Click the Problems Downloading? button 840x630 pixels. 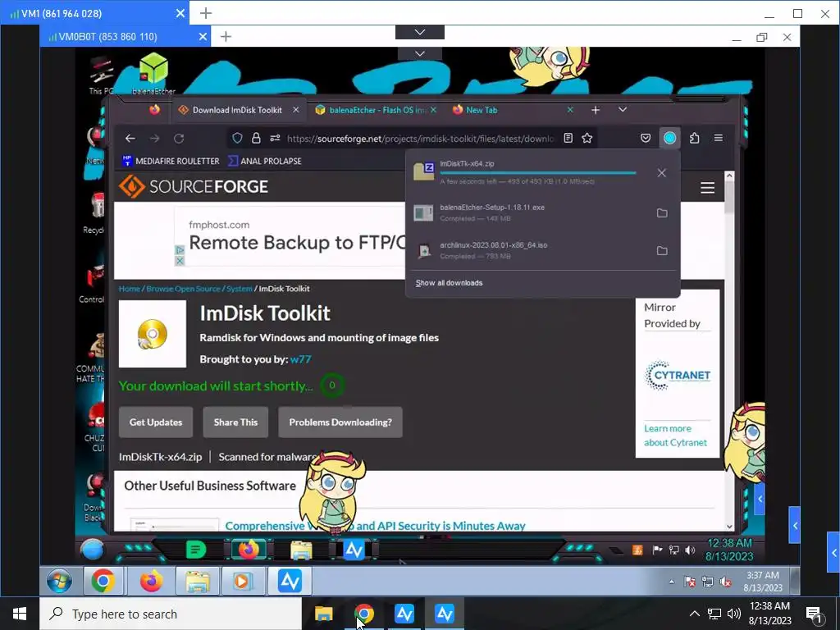pyautogui.click(x=340, y=422)
